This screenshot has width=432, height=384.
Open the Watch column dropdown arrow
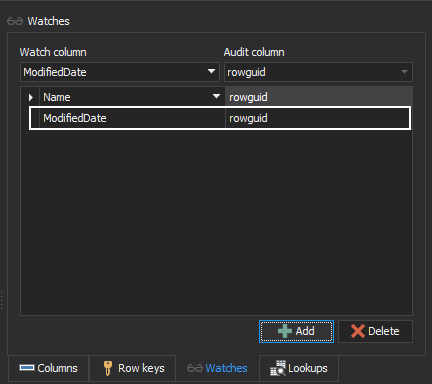click(211, 71)
